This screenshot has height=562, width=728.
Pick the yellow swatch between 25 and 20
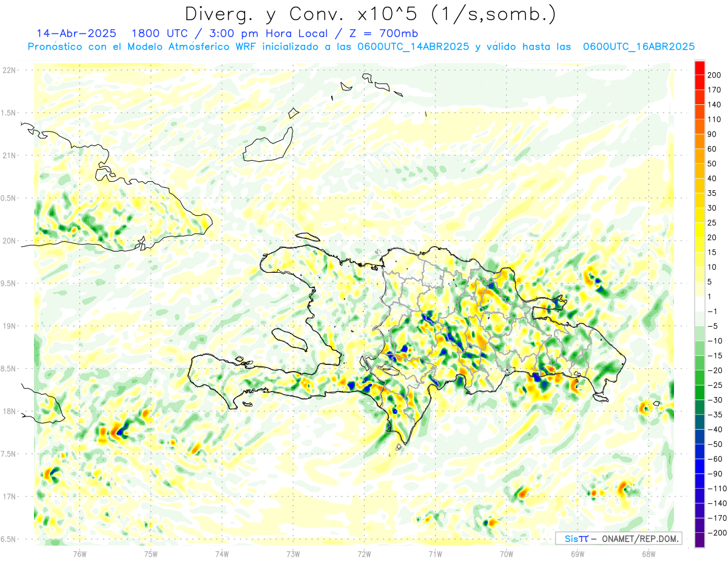(699, 230)
